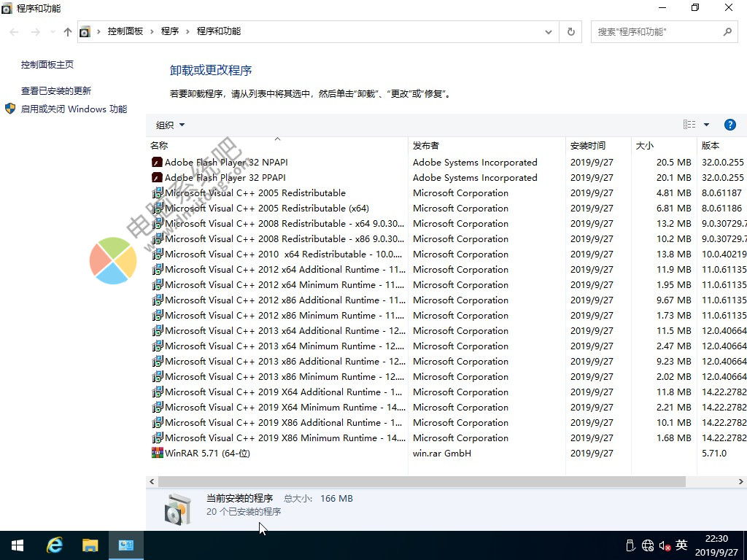The image size is (747, 560).
Task: Click the Control Panel taskbar button
Action: (x=125, y=545)
